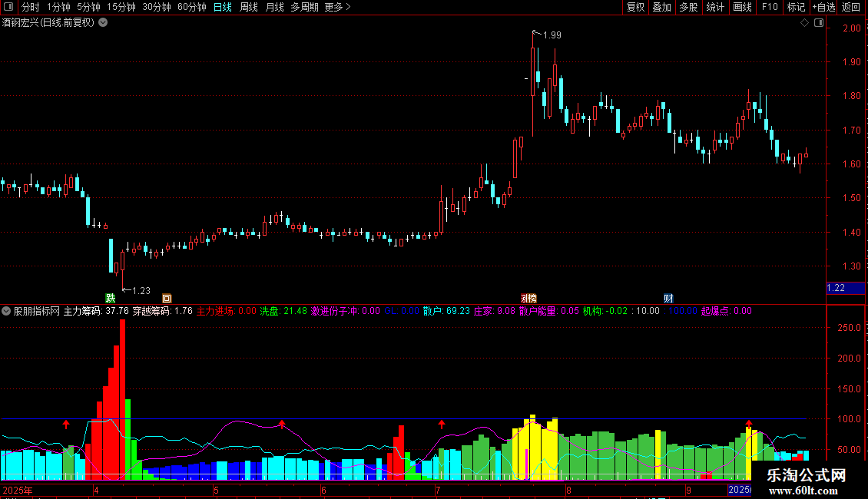Toggle the right side panel icon

point(819,23)
